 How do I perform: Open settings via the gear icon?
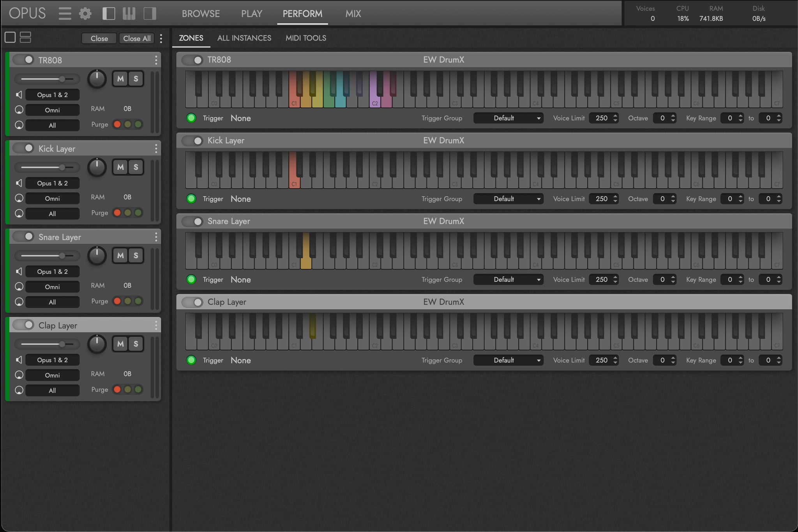85,14
